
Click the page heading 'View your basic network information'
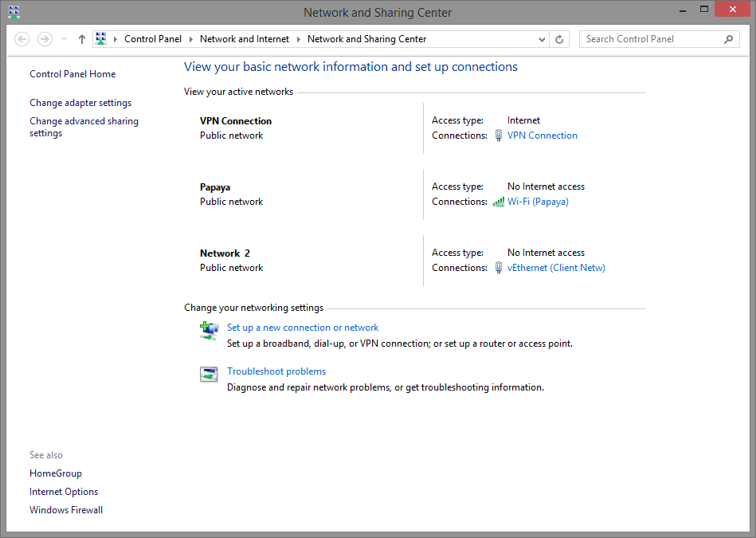tap(351, 67)
